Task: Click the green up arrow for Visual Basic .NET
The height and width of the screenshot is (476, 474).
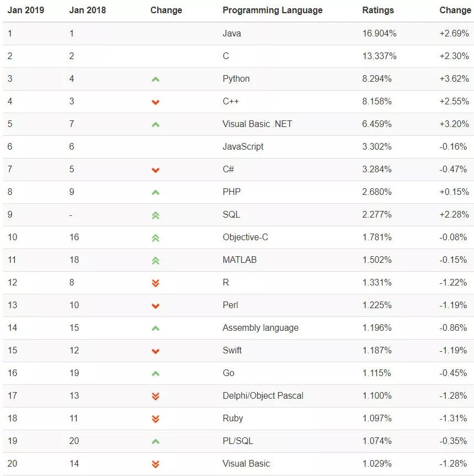Action: [156, 124]
